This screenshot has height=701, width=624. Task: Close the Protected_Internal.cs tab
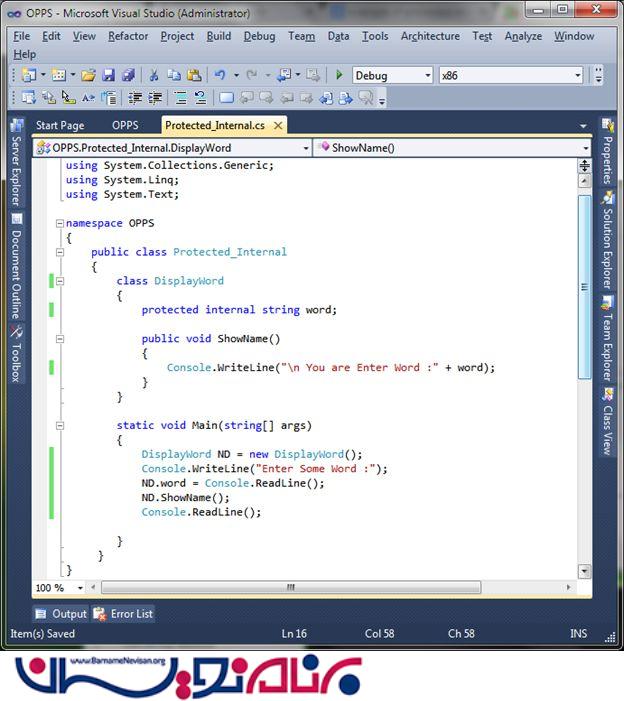click(x=277, y=126)
